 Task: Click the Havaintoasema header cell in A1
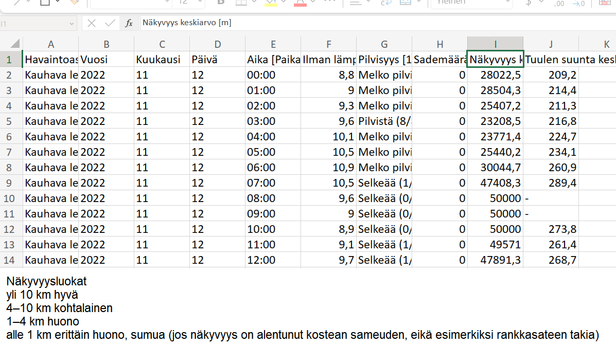[50, 60]
